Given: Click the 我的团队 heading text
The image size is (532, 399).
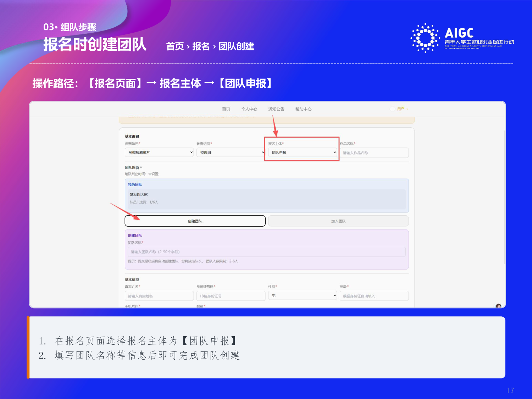Looking at the screenshot, I should point(135,185).
